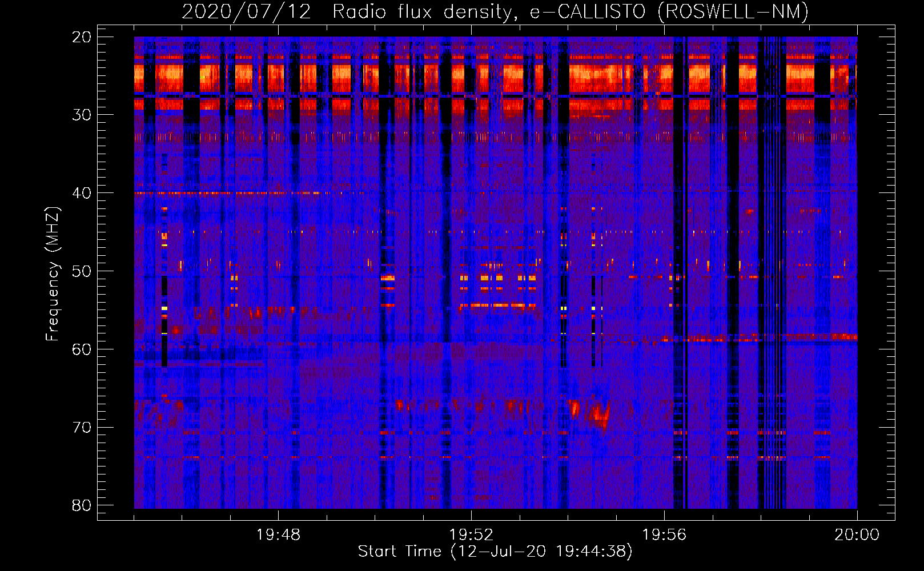Click the 19:48 time tick label
Screen dimensions: 924x571
coord(278,535)
